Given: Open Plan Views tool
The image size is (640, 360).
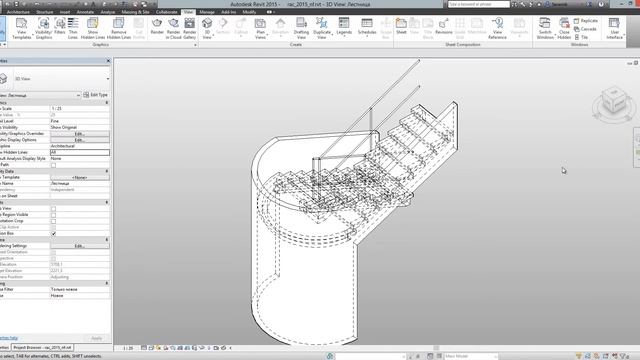Looking at the screenshot, I should (x=260, y=29).
